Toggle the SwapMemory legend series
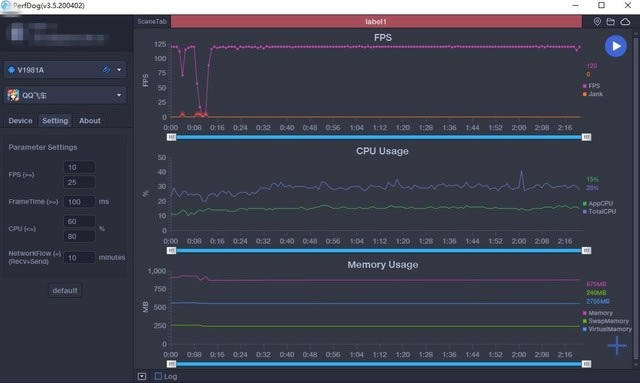The image size is (640, 383). (x=606, y=321)
